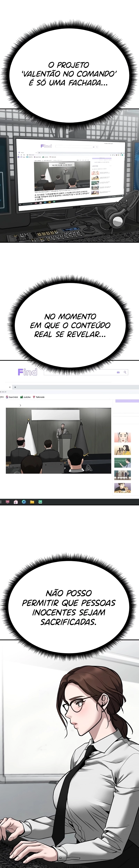The image size is (139, 868).
Task: Open the group standing in hallway thumbnail
Action: 122,475
